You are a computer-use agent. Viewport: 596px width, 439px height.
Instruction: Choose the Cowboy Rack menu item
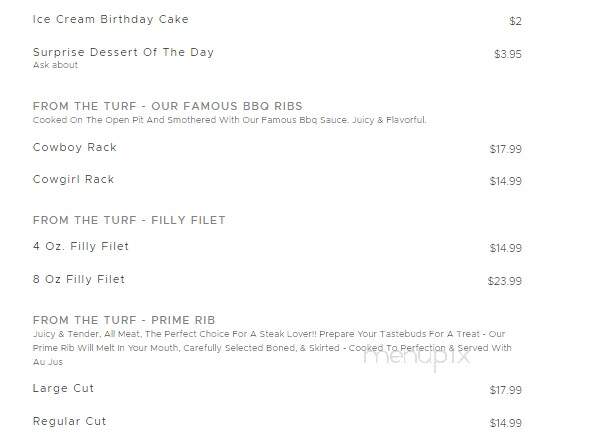75,147
